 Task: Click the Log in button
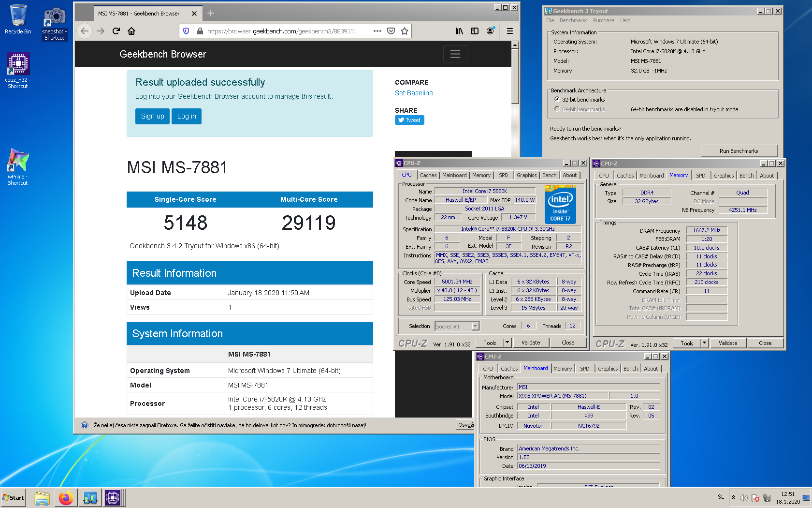[x=187, y=116]
